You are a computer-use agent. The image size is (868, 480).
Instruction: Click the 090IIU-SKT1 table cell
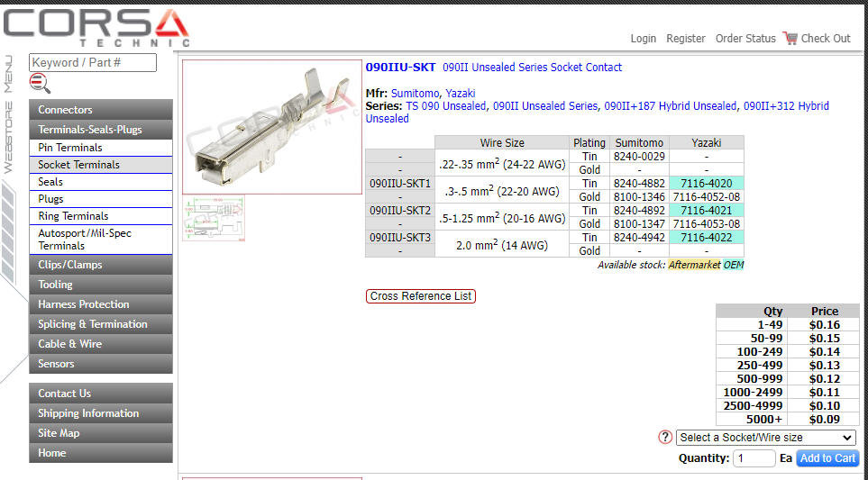pos(400,184)
